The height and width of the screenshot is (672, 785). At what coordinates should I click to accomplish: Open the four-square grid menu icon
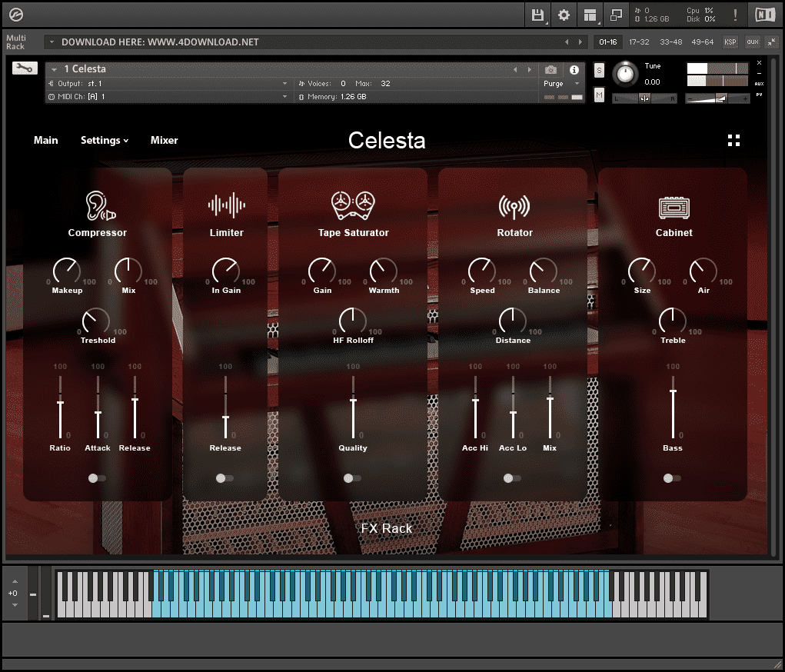[733, 140]
